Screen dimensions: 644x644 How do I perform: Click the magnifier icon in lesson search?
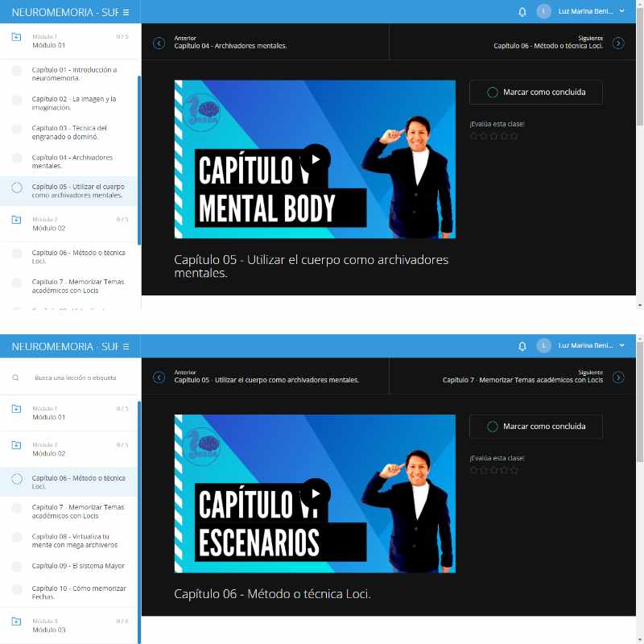(x=16, y=378)
